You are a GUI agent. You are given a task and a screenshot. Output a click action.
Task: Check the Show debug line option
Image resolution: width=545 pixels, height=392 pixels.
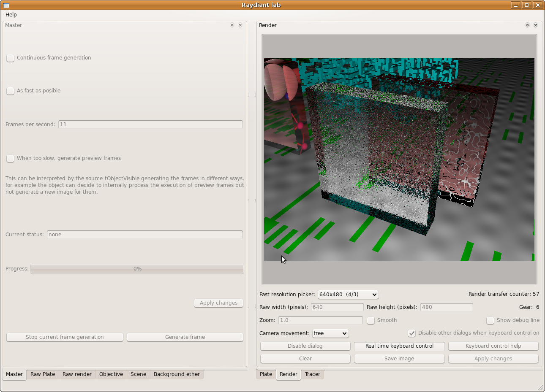[x=490, y=320]
